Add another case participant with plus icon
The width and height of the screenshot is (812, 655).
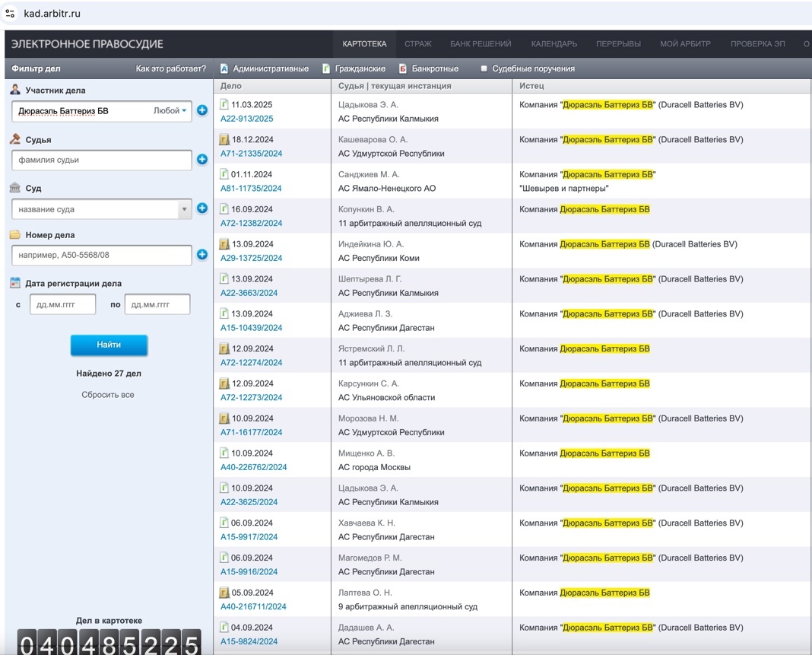pyautogui.click(x=202, y=110)
